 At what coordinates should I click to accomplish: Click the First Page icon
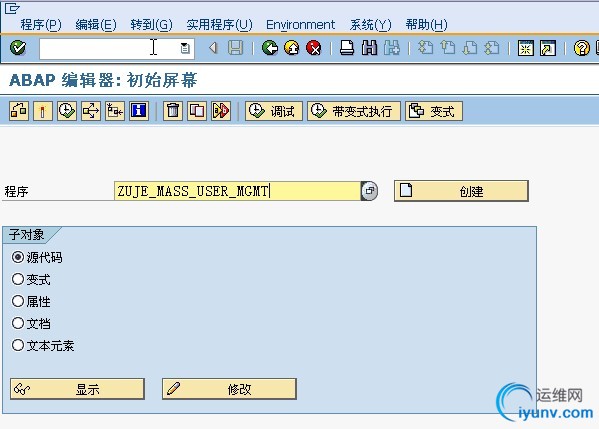tap(425, 48)
